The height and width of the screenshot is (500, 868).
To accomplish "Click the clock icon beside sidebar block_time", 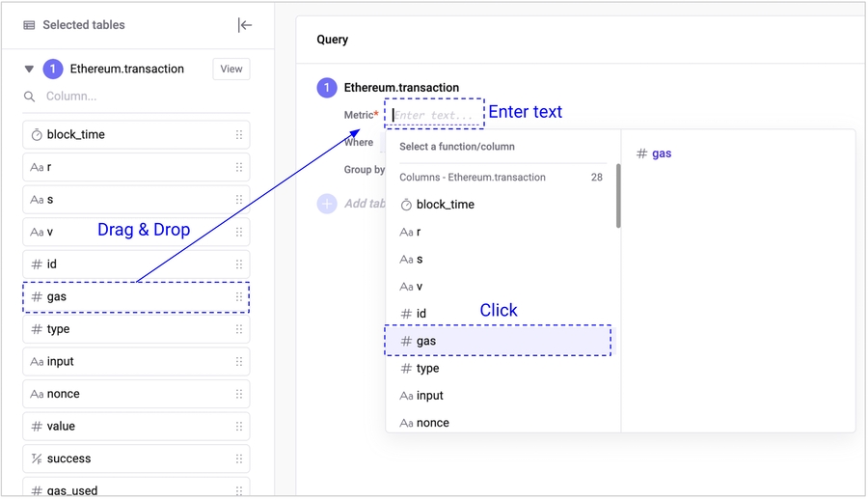I will (x=37, y=135).
